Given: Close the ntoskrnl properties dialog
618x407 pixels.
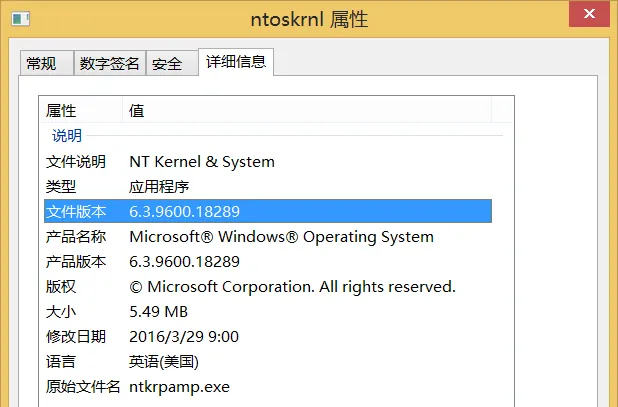Looking at the screenshot, I should pyautogui.click(x=589, y=14).
